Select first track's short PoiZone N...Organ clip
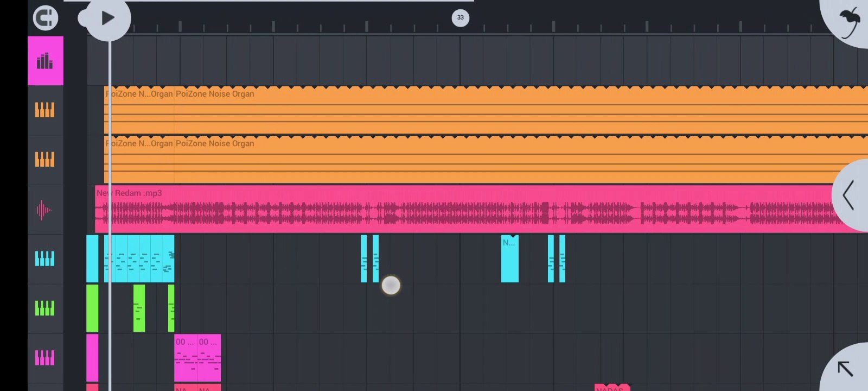Screen dimensions: 868x391 [x=139, y=110]
